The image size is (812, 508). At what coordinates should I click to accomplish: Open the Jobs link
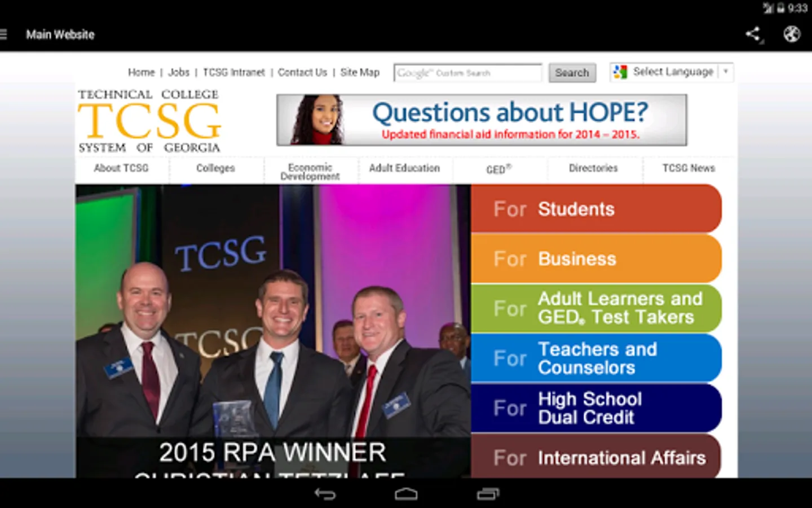click(x=179, y=72)
